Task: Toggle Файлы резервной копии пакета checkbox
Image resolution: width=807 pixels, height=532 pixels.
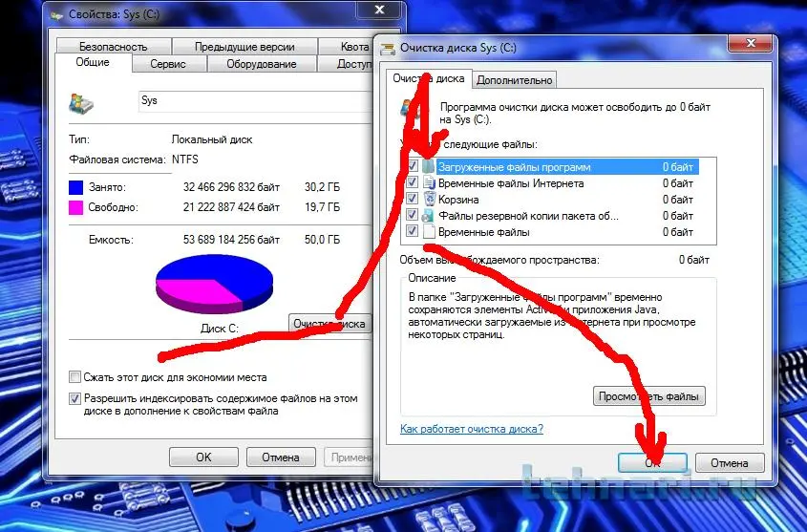Action: point(413,215)
